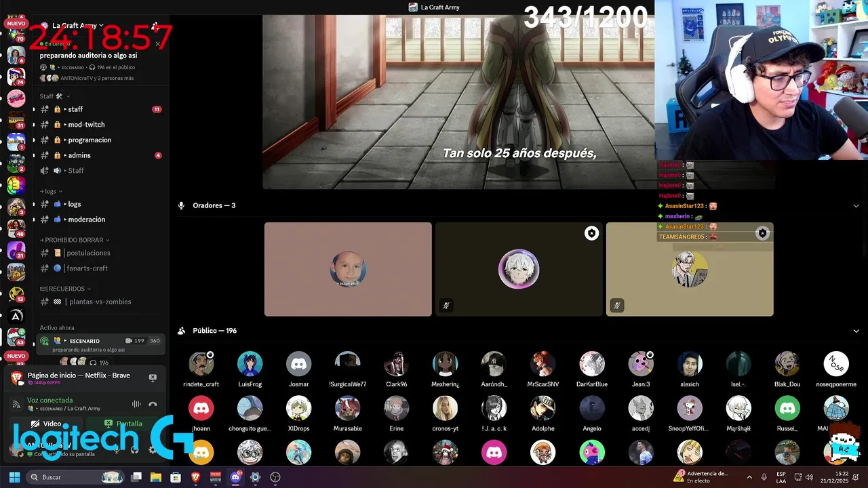Join Staff voice channel
Screen dimensions: 868x488
(100, 171)
